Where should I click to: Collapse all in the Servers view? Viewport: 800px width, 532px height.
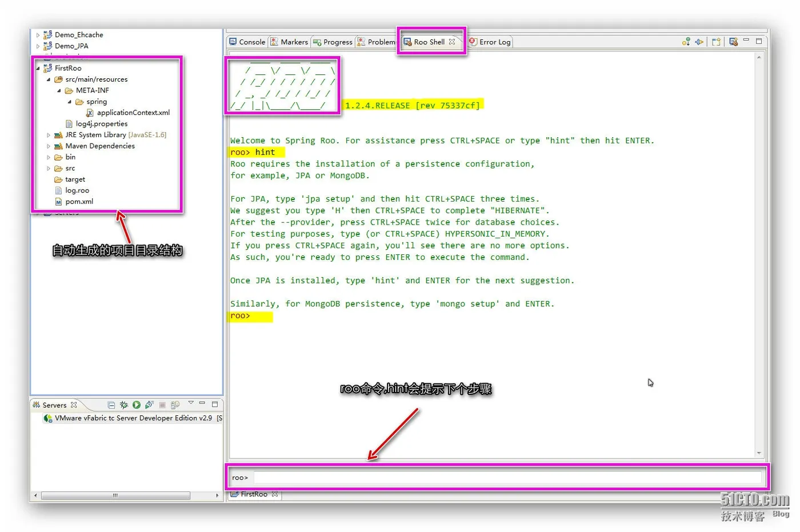(x=111, y=405)
